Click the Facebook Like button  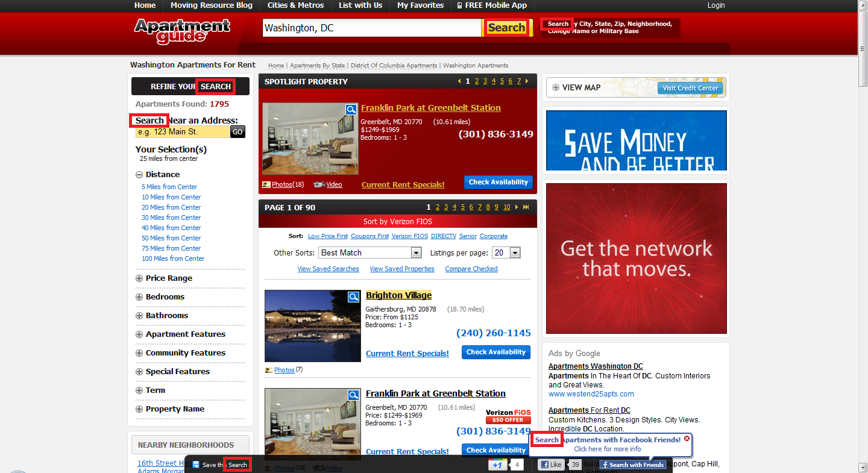[x=551, y=465]
